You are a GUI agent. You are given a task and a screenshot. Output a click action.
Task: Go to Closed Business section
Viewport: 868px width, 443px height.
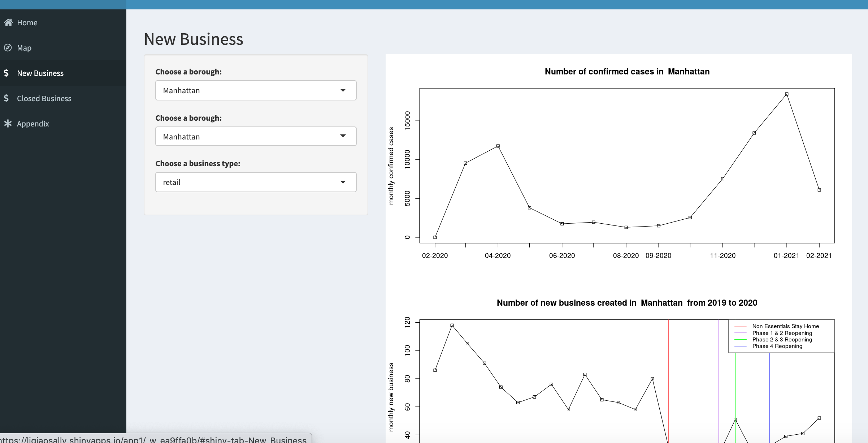coord(44,98)
